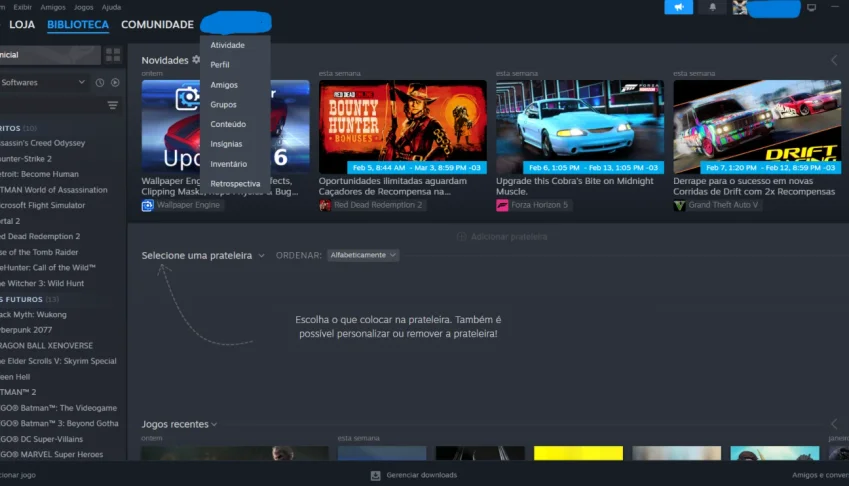The height and width of the screenshot is (486, 849).
Task: Select BIBLIOTECA tab
Action: click(x=78, y=24)
